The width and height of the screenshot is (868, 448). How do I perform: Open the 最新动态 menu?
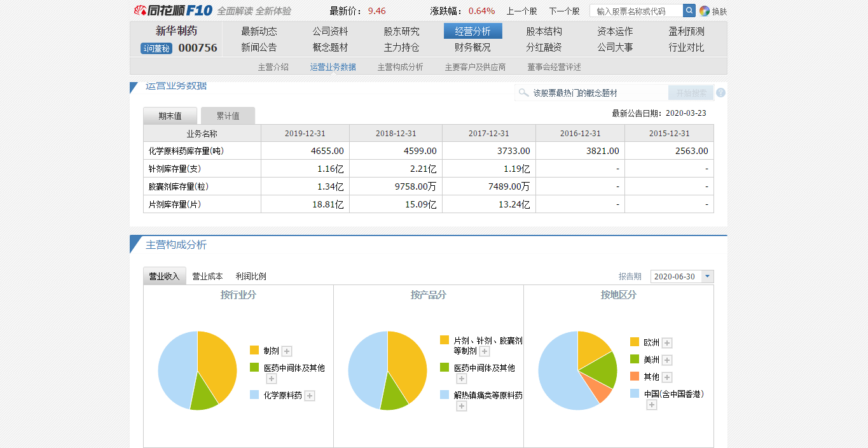pyautogui.click(x=259, y=31)
